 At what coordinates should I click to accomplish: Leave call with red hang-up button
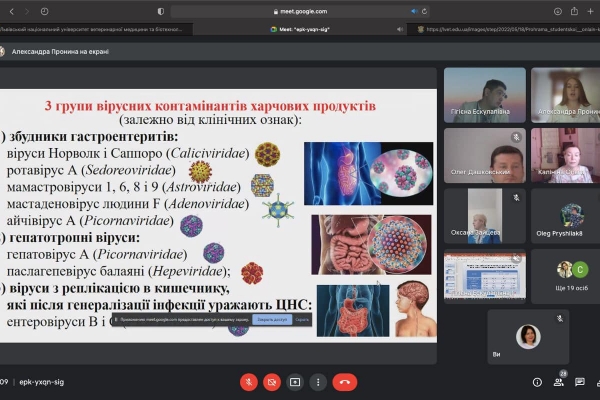(x=345, y=382)
